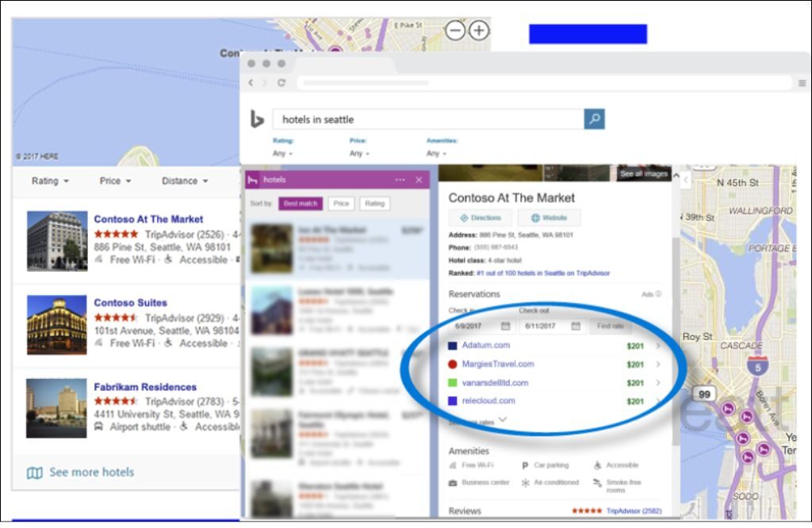Open the Rating Any dropdown under search
The image size is (812, 528).
pos(283,153)
